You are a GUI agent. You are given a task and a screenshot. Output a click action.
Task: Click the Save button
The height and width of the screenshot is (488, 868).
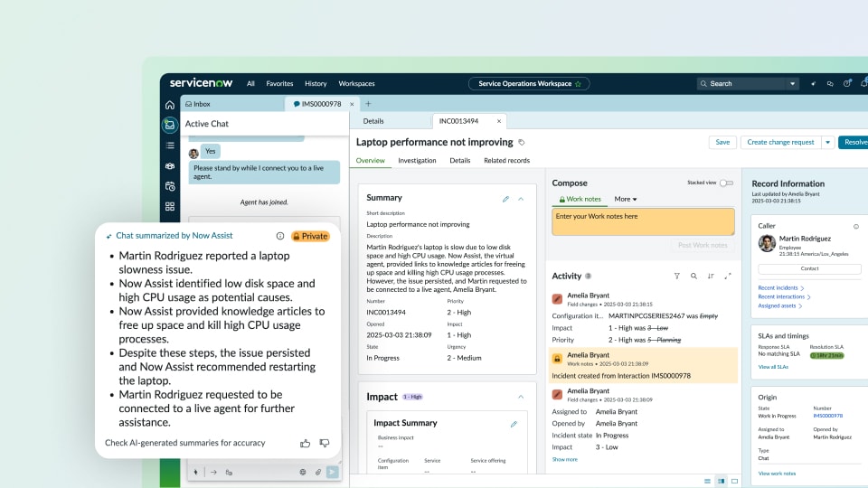pos(722,142)
